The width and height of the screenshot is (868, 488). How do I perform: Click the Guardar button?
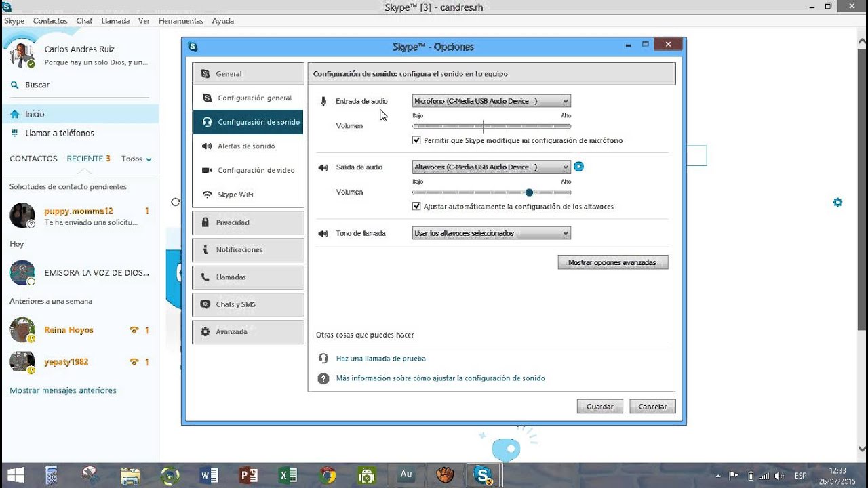[600, 407]
